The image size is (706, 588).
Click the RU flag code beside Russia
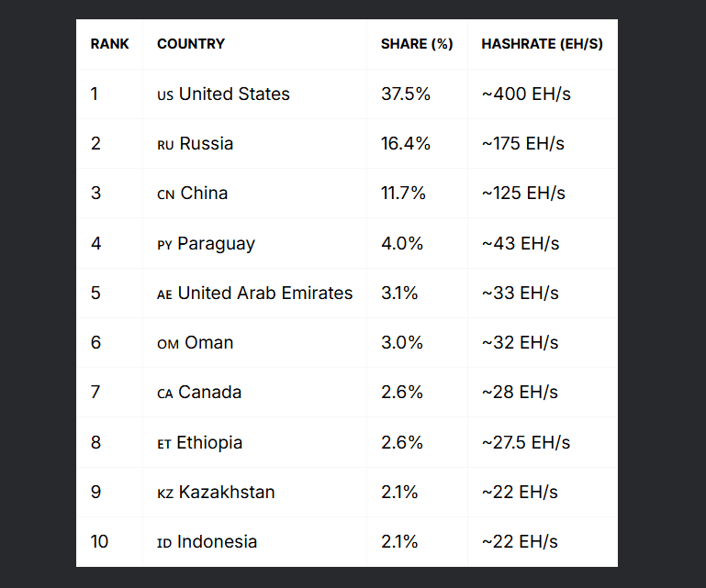pos(165,145)
